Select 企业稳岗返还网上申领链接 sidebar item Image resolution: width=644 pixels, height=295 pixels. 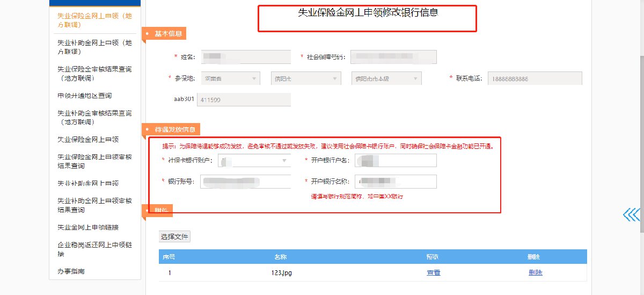pyautogui.click(x=94, y=249)
